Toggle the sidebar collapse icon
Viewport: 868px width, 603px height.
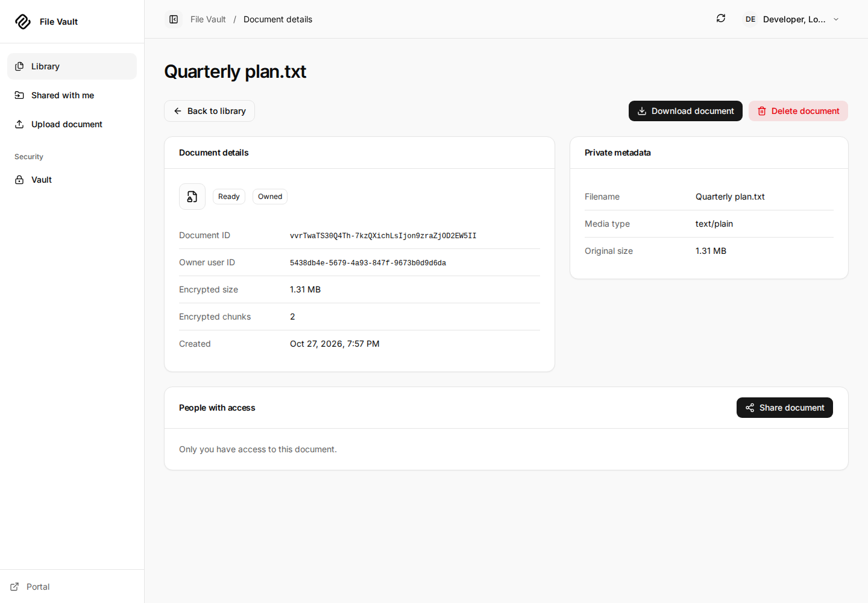click(174, 19)
